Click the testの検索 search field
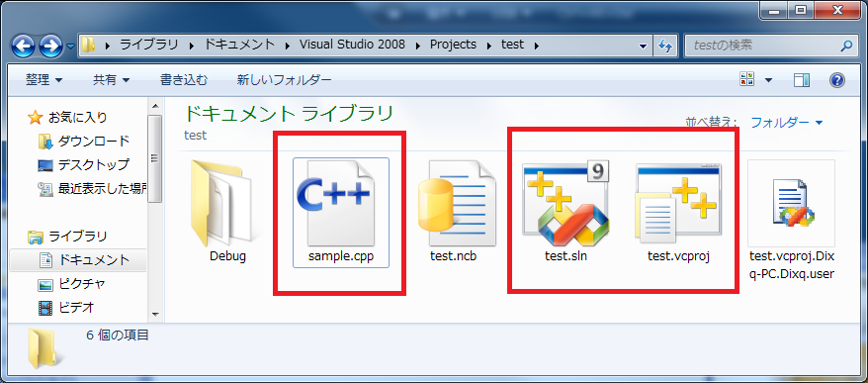Viewport: 868px width, 383px height. tap(764, 46)
